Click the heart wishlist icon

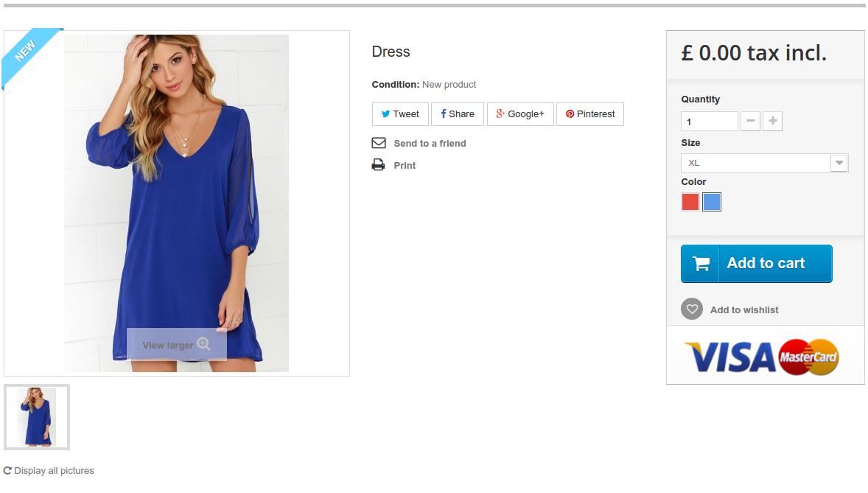tap(692, 309)
